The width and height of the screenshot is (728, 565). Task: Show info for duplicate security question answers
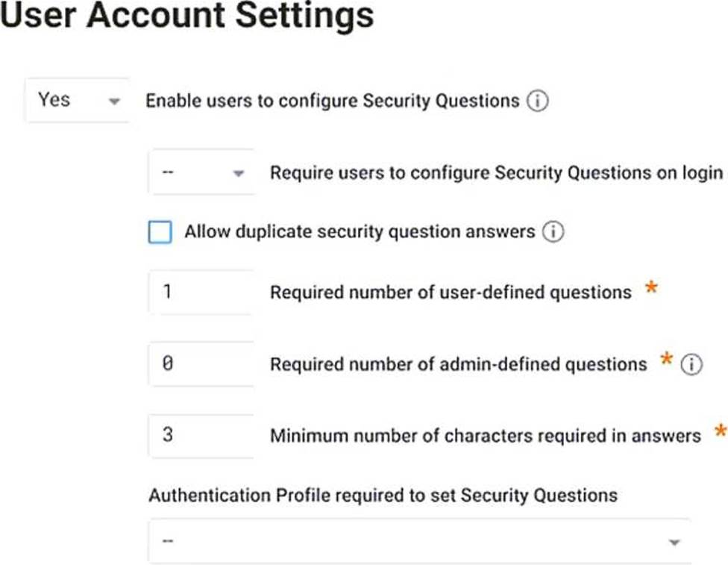(553, 231)
